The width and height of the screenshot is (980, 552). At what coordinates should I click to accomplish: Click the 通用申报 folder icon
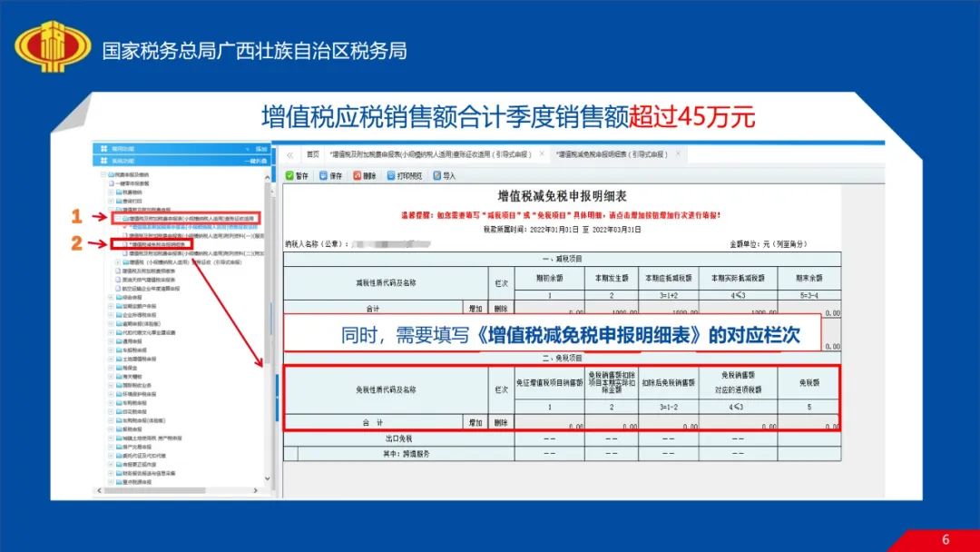(119, 341)
